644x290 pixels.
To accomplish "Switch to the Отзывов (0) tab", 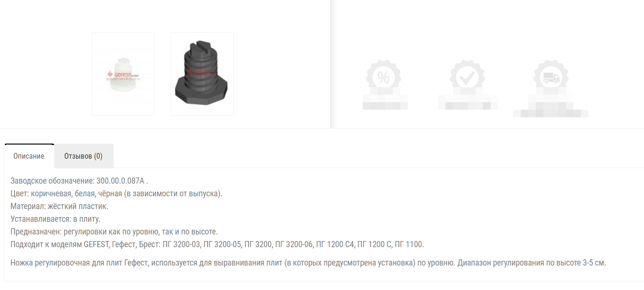I will [84, 156].
